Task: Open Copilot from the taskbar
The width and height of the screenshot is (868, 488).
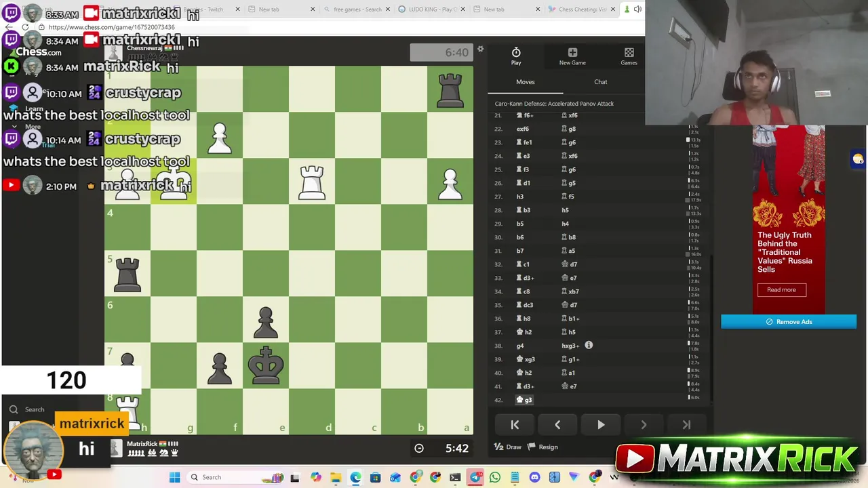Action: click(315, 477)
